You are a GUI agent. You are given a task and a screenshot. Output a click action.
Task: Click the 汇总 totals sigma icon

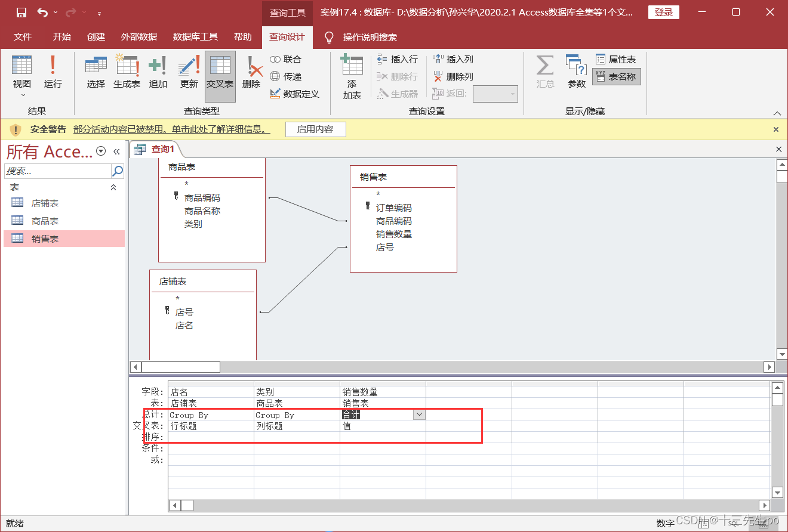[x=545, y=72]
